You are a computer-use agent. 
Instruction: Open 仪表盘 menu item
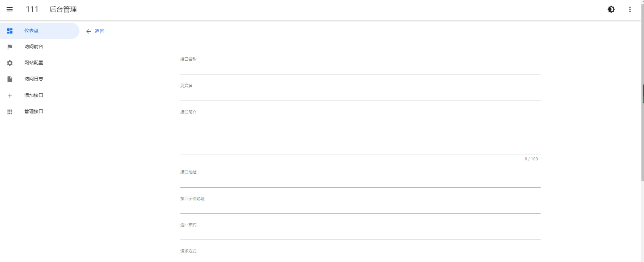point(40,31)
